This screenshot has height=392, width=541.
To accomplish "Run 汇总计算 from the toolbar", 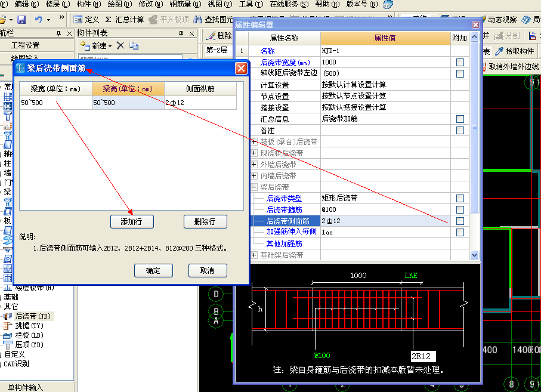I will (124, 20).
